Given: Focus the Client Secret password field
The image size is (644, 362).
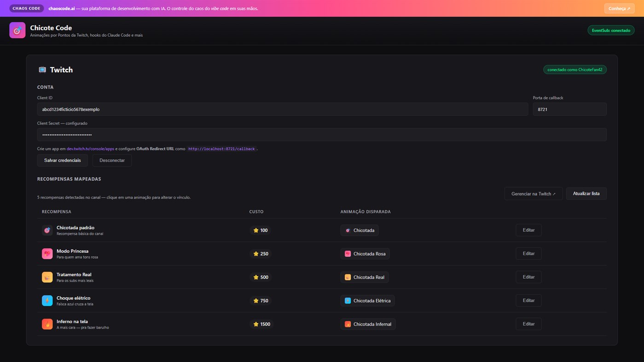Looking at the screenshot, I should 322,134.
